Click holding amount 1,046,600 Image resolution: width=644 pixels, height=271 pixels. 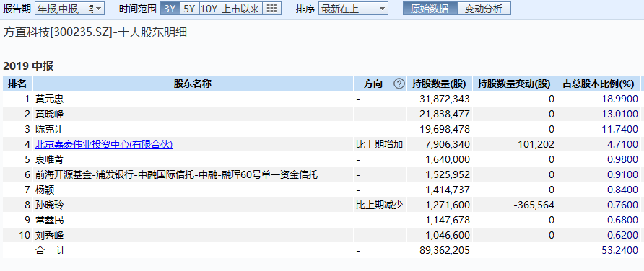448,236
